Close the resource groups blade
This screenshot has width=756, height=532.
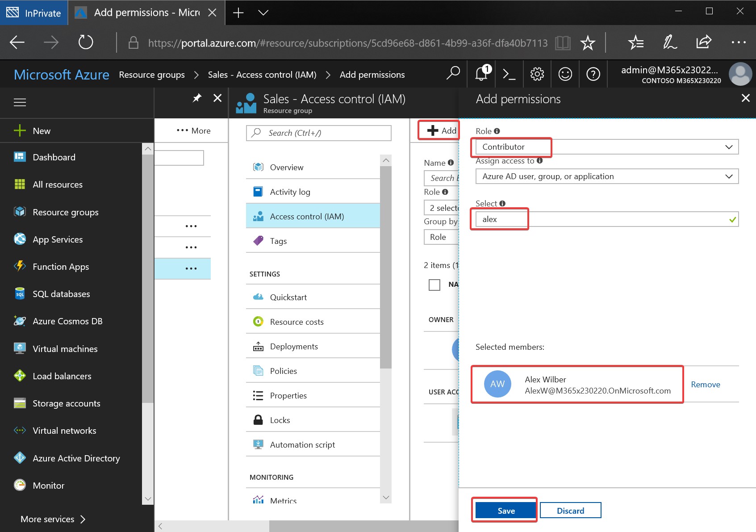tap(217, 98)
